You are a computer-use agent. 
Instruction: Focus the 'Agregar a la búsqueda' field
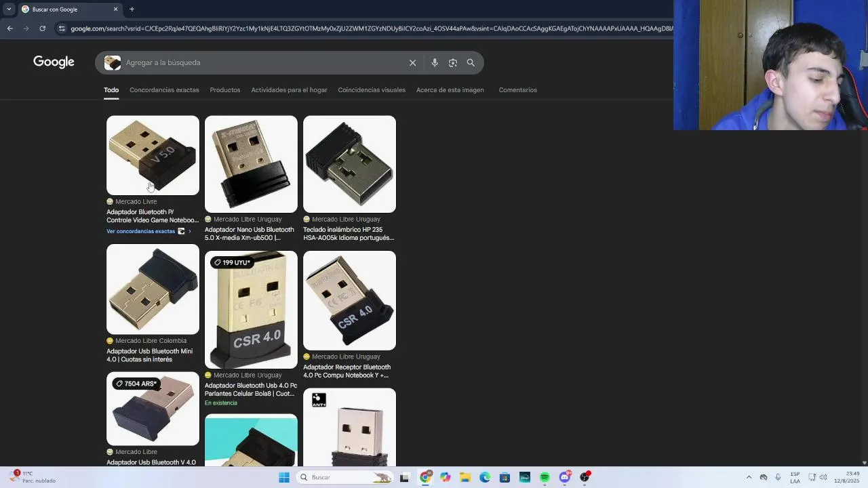pos(264,62)
